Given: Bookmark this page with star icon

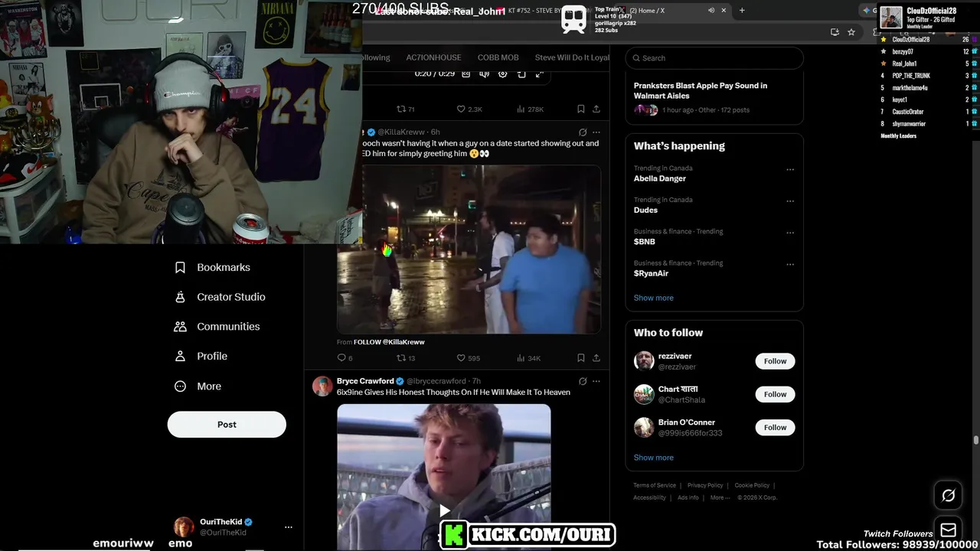Looking at the screenshot, I should (x=851, y=32).
